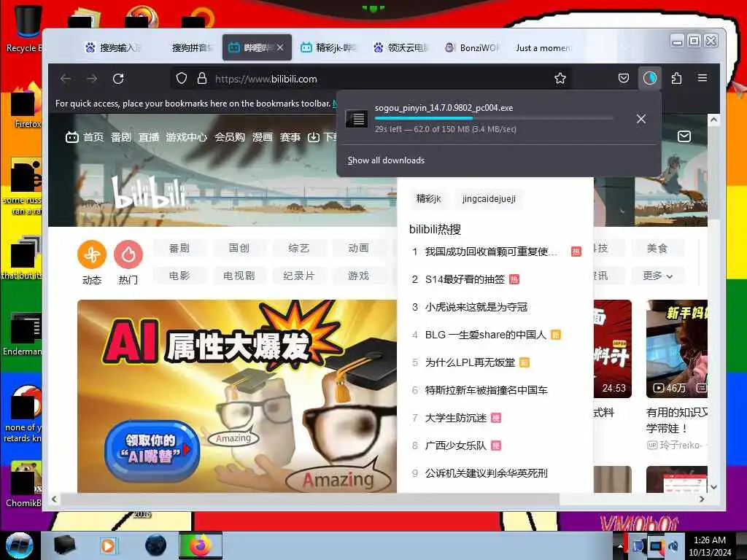Open the 电视剧 category button
Image resolution: width=747 pixels, height=560 pixels.
239,276
